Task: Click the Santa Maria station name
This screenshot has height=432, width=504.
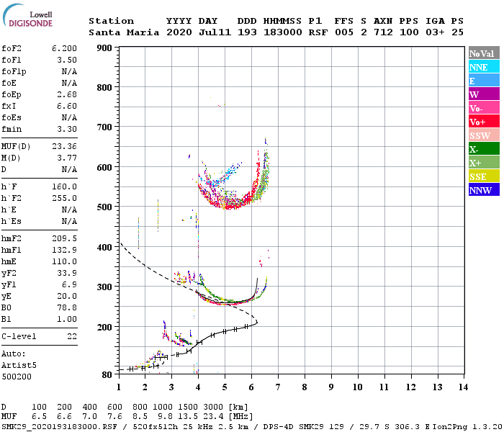Action: [124, 32]
